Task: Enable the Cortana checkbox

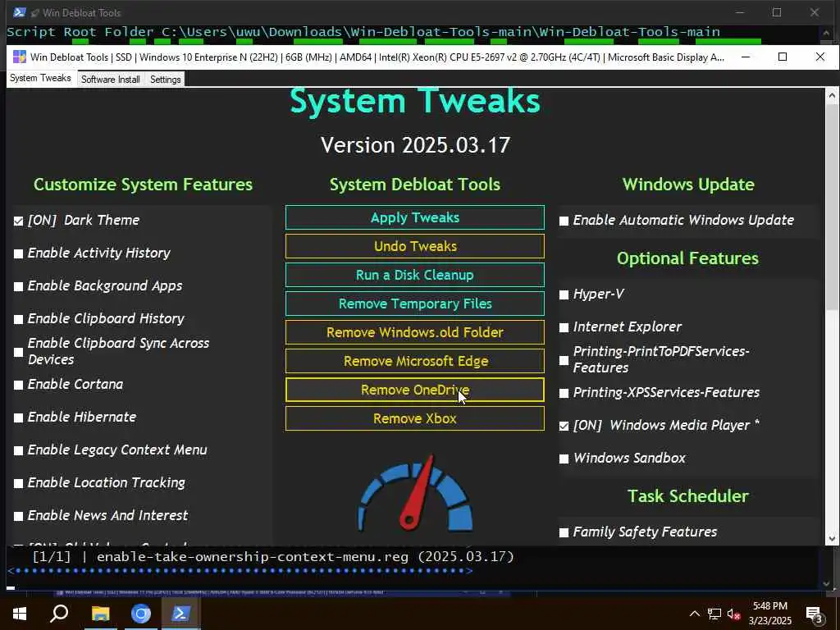Action: [19, 385]
